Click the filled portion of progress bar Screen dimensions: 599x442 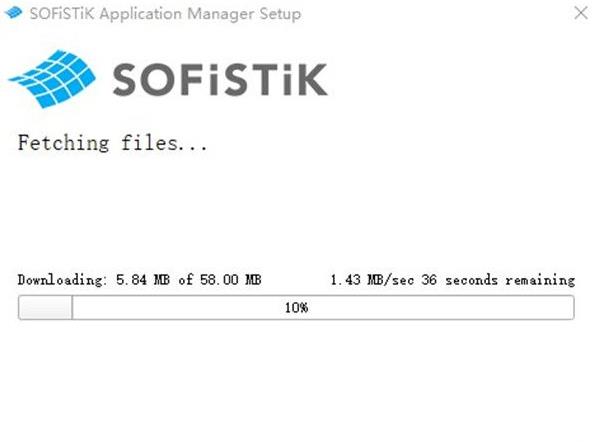[x=45, y=308]
